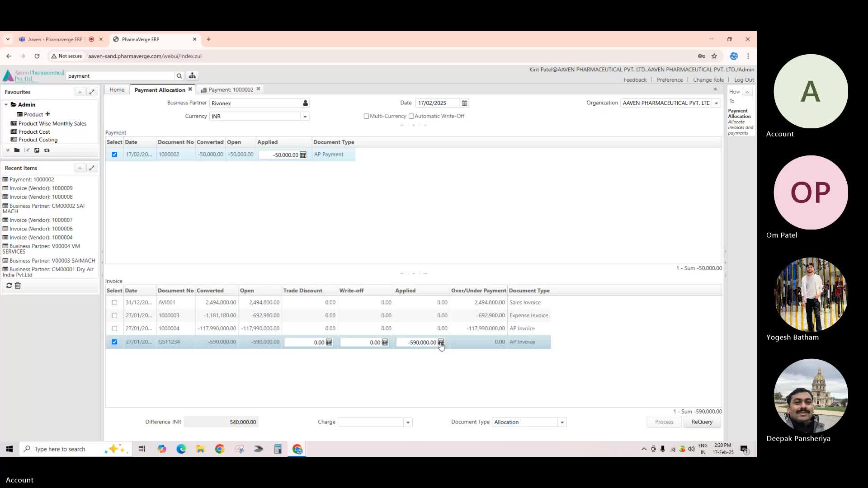Switch to the Payment: 1000002 tab

[231, 89]
